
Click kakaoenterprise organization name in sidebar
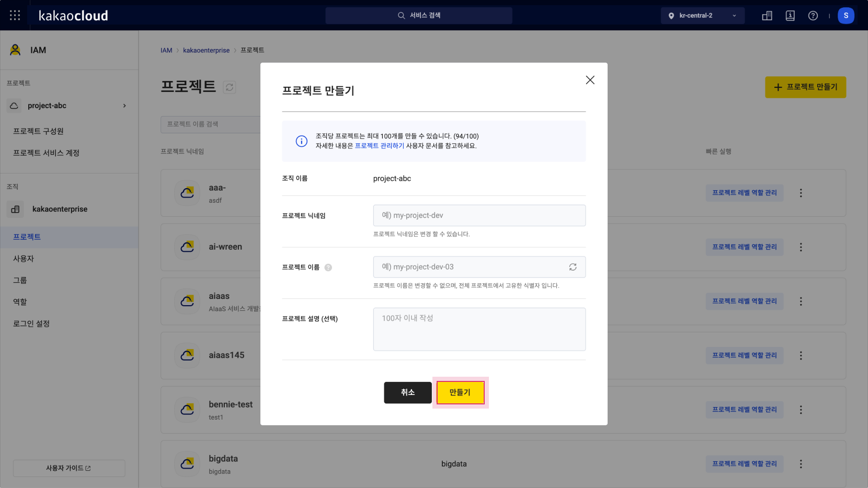point(60,209)
